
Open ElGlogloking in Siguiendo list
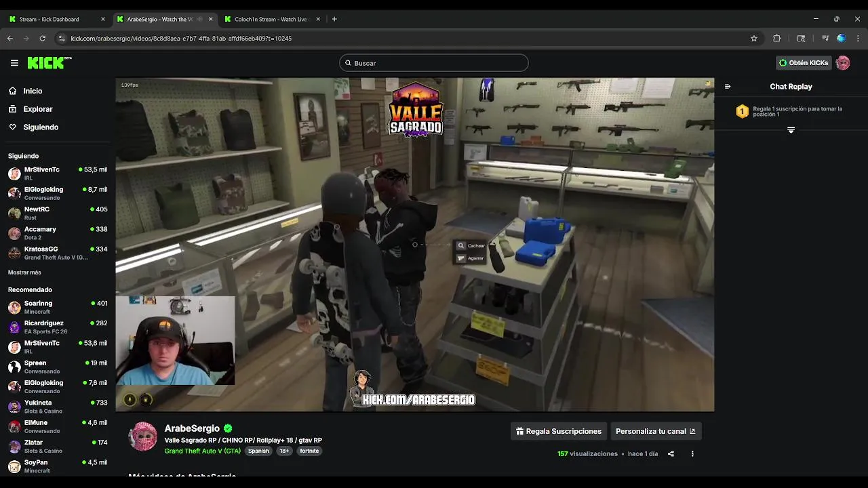click(58, 193)
